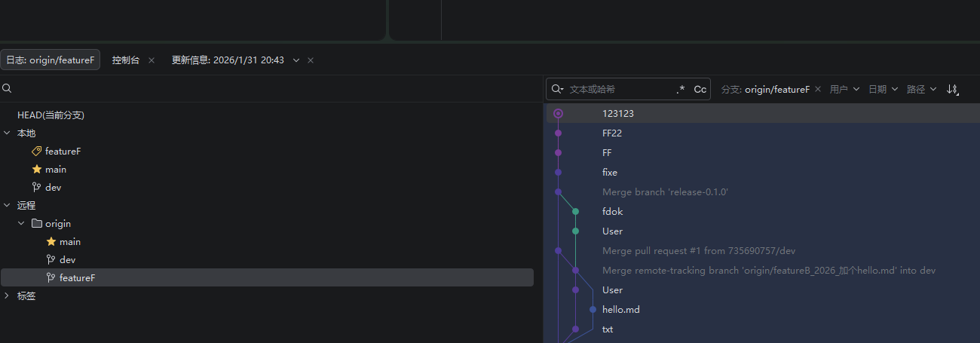Open dropdown arrow on 更新信息 tab

[296, 60]
